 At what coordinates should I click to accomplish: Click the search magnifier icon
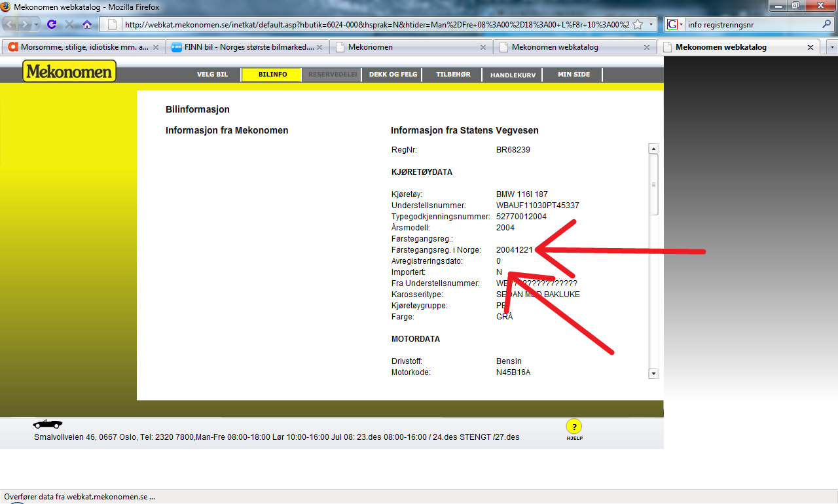pyautogui.click(x=826, y=25)
